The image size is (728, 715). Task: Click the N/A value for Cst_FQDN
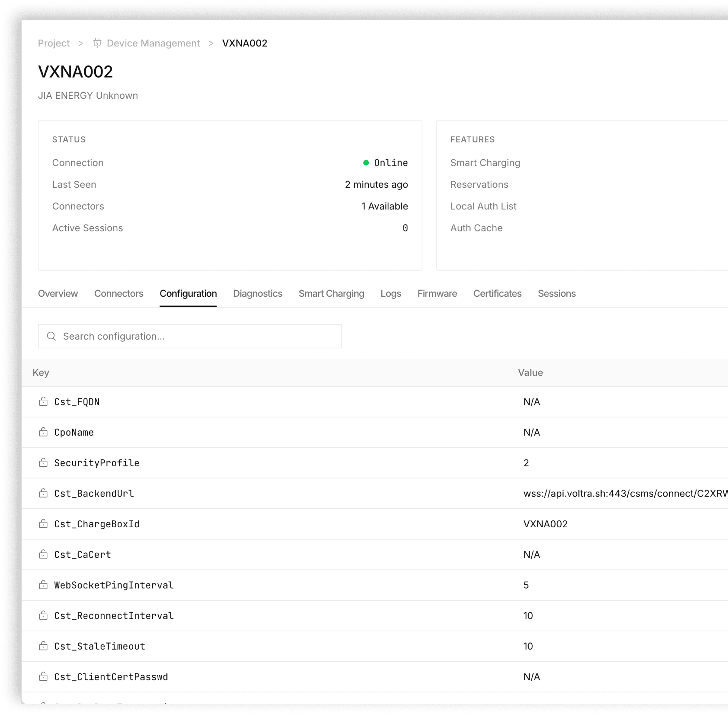click(531, 402)
